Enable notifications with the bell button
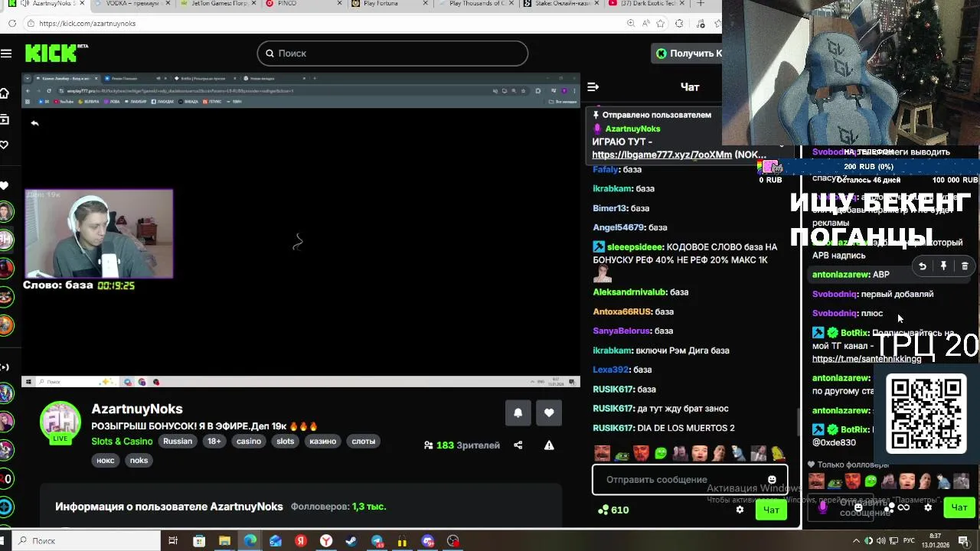 coord(518,413)
